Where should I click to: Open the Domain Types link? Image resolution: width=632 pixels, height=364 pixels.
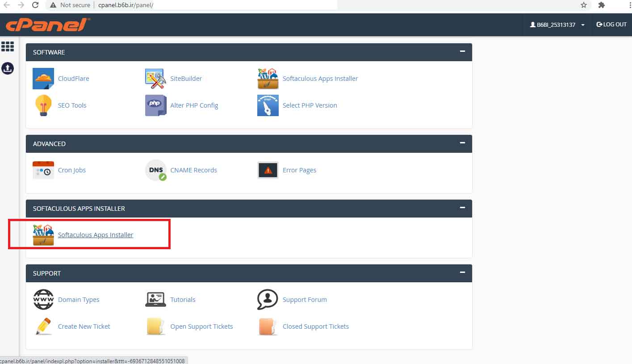[79, 300]
